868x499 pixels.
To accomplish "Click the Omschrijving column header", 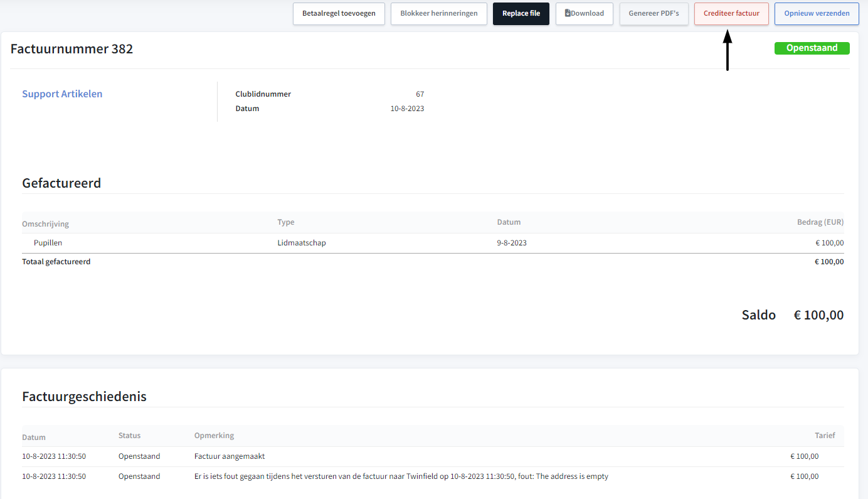I will click(x=45, y=224).
